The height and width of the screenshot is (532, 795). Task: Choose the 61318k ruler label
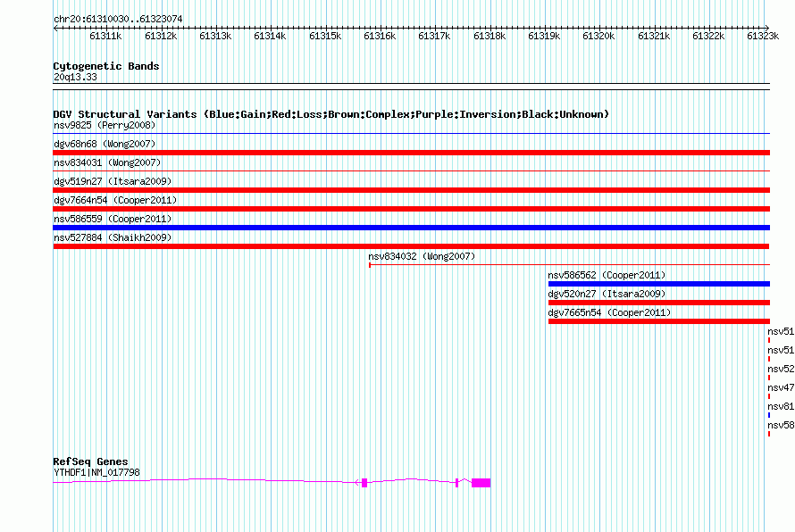click(490, 36)
